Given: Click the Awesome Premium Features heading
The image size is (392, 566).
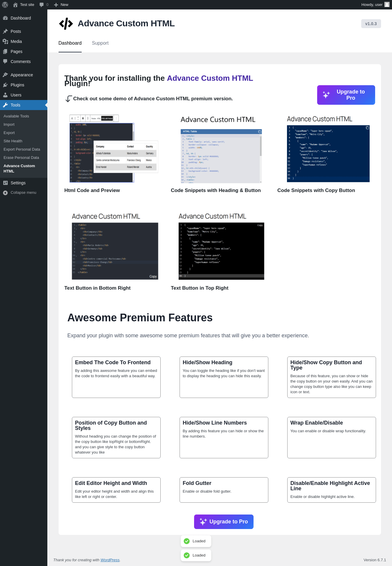Looking at the screenshot, I should point(140,317).
